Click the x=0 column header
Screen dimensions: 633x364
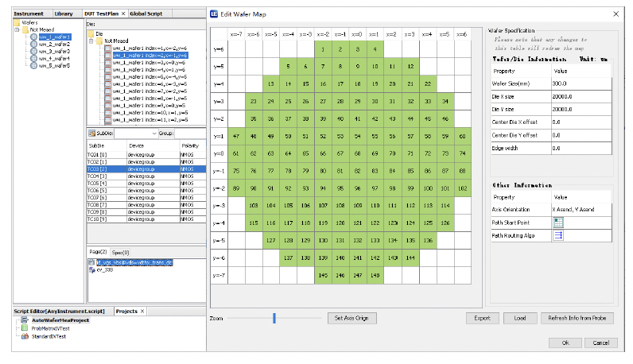(x=358, y=34)
